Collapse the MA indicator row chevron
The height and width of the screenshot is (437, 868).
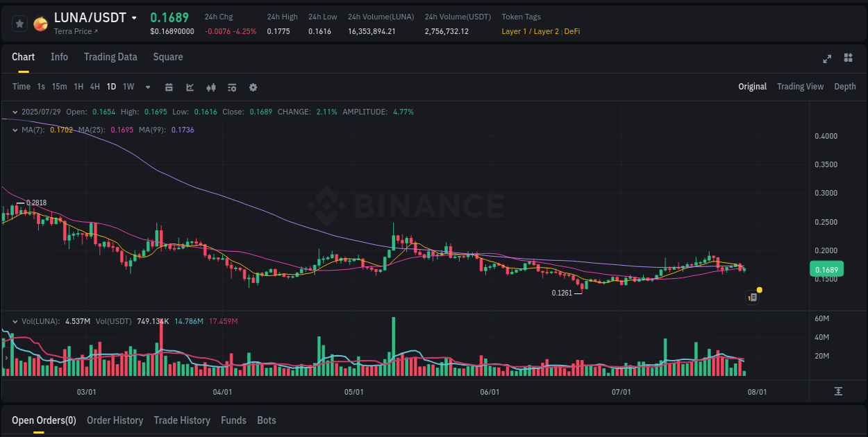tap(15, 130)
